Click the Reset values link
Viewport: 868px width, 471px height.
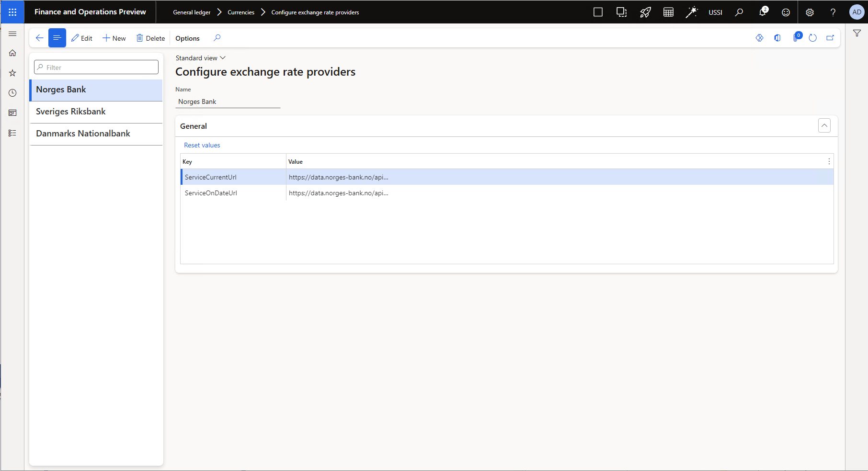(x=202, y=145)
